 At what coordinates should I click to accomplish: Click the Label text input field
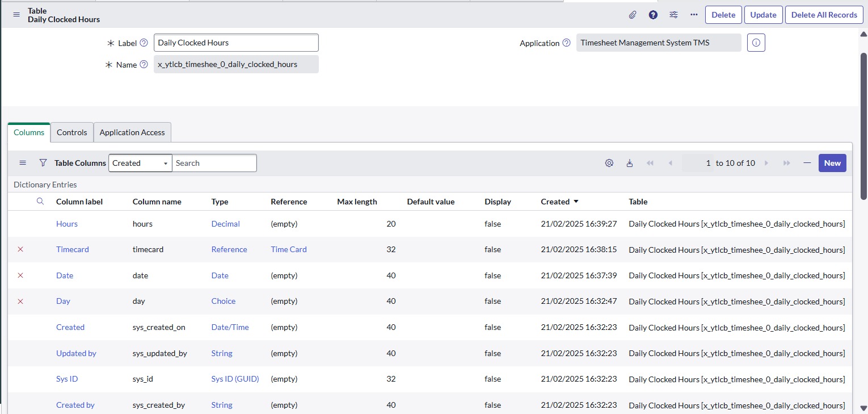236,43
